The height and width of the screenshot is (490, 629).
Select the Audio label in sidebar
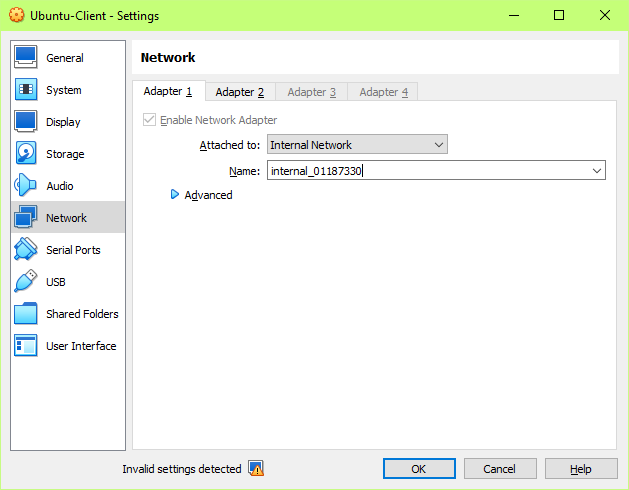click(60, 186)
